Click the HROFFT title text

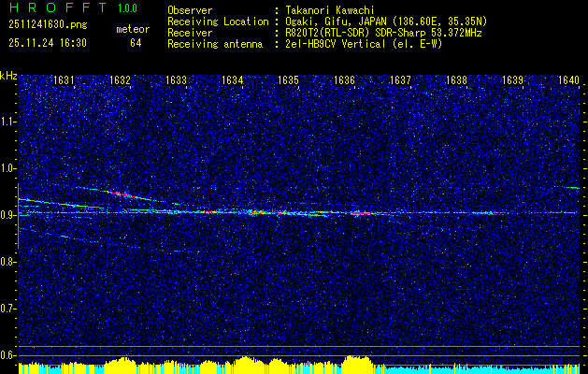[58, 7]
